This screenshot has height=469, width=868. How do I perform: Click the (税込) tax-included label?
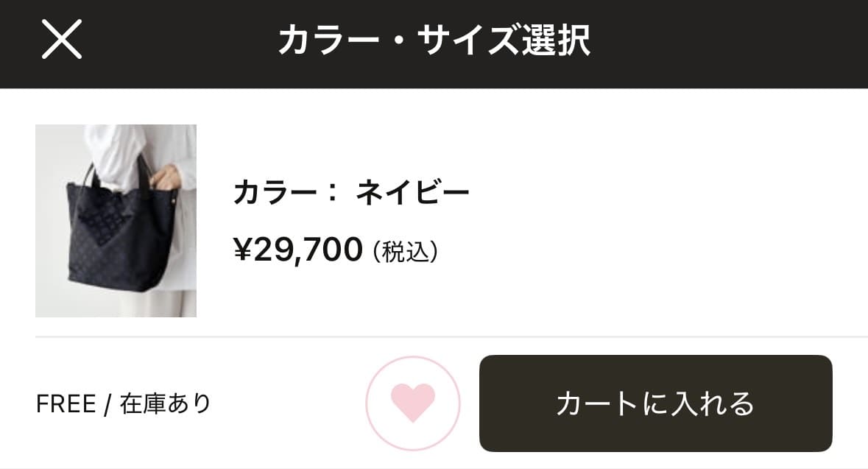point(406,252)
